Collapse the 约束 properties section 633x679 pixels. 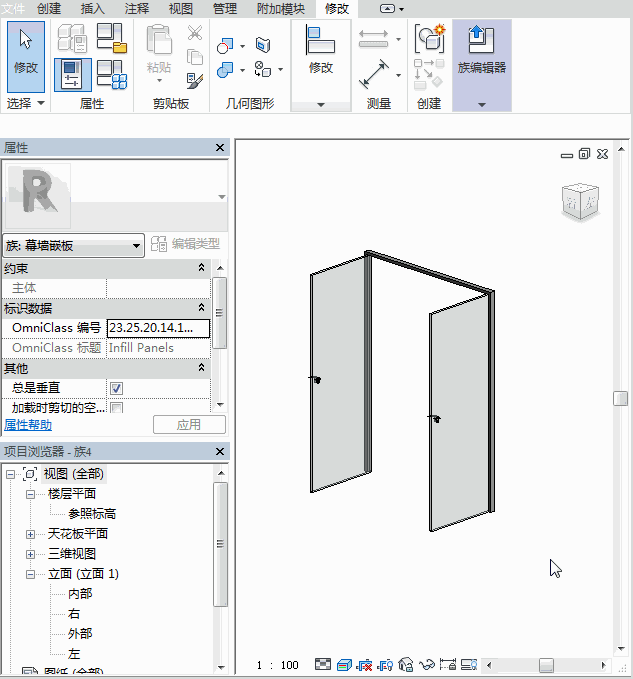click(201, 268)
